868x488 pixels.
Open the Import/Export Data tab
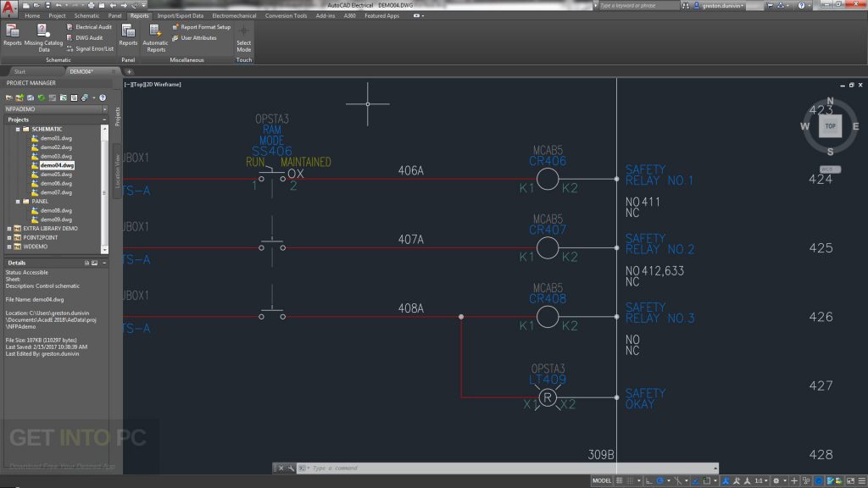(180, 15)
